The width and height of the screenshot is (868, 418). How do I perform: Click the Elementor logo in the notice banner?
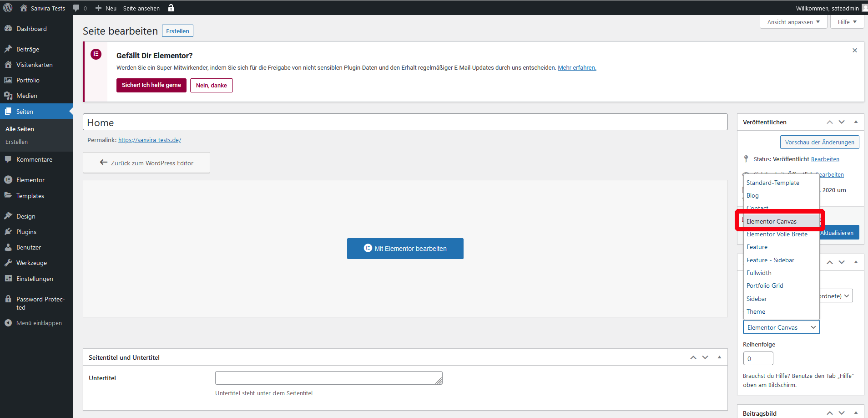(x=96, y=54)
